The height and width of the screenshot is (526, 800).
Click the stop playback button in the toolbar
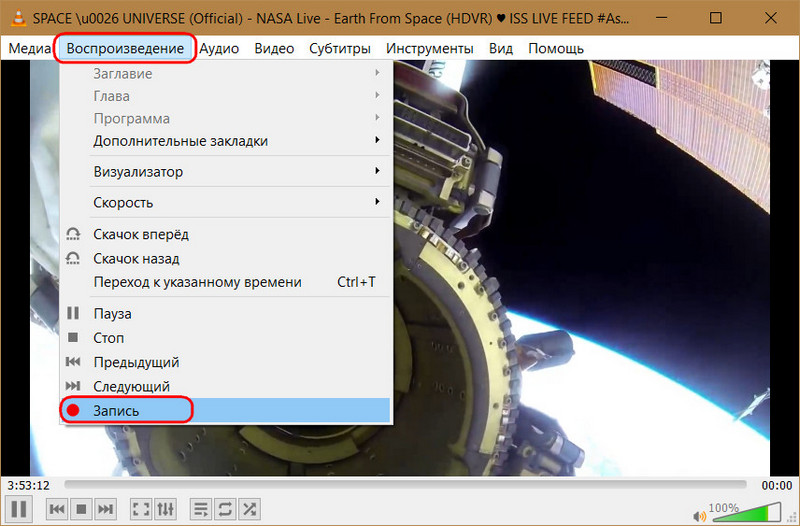coord(81,509)
